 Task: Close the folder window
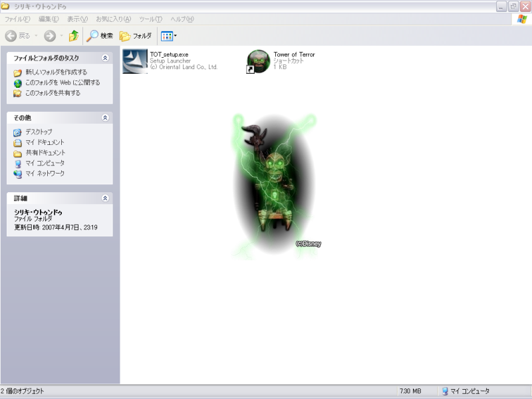point(525,7)
